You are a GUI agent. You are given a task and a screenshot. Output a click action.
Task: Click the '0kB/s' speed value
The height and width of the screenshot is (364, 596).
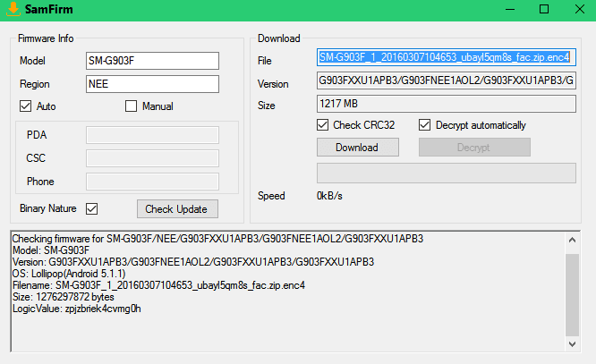(329, 196)
